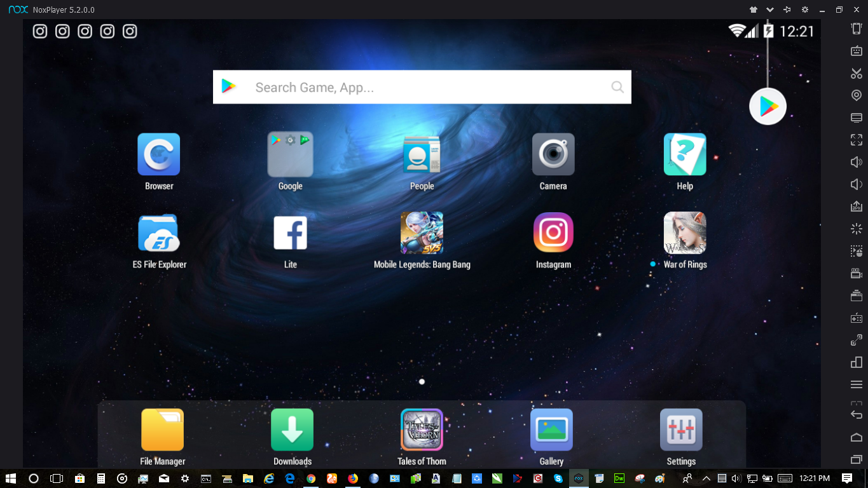Open Windows Task View

pyautogui.click(x=57, y=478)
